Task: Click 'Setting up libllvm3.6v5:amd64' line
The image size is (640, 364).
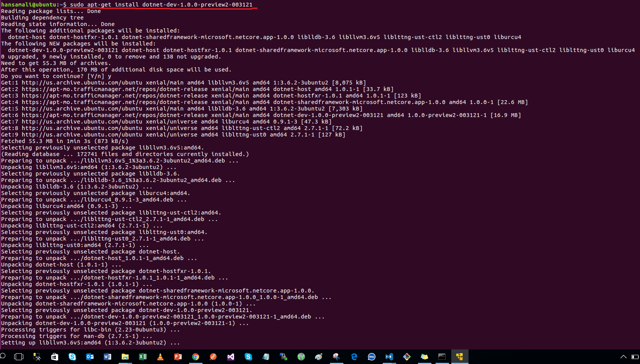Action: click(x=90, y=343)
